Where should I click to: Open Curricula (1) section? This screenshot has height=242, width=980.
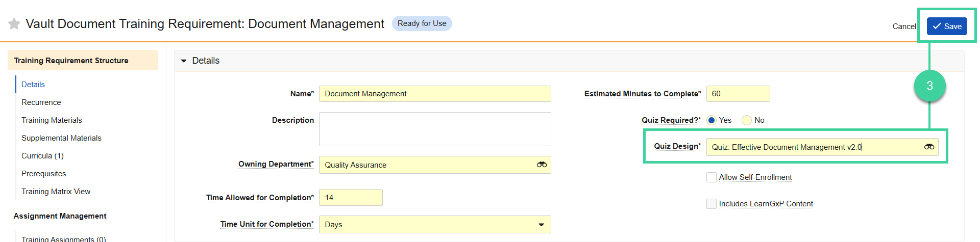(42, 156)
